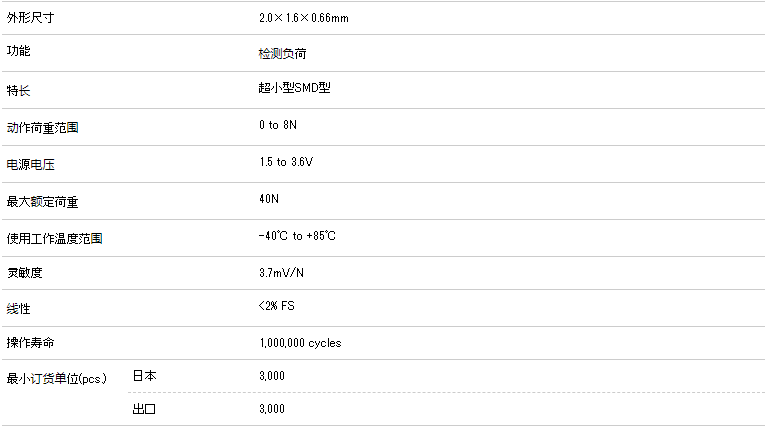The height and width of the screenshot is (427, 766).
Task: Click the 线性 row label
Action: point(18,309)
